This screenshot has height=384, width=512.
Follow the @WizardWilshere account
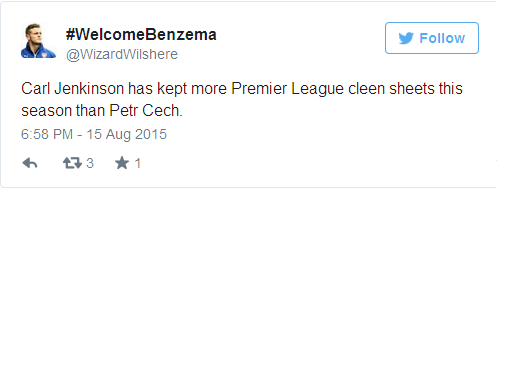432,38
